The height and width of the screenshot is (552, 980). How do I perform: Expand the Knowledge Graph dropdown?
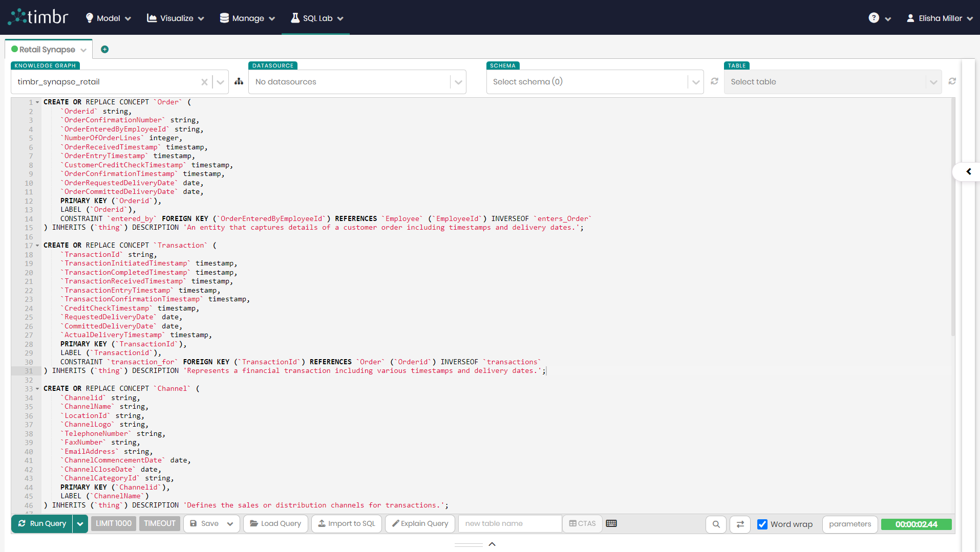pyautogui.click(x=220, y=82)
